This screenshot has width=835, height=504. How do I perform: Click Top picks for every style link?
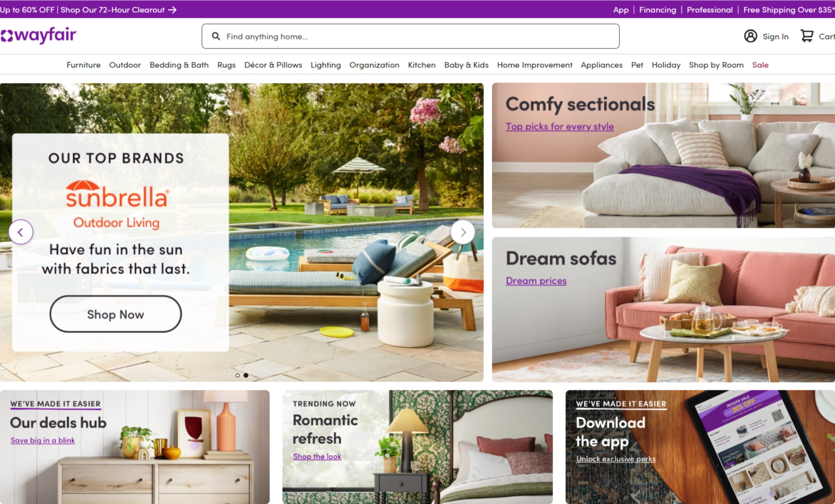560,126
